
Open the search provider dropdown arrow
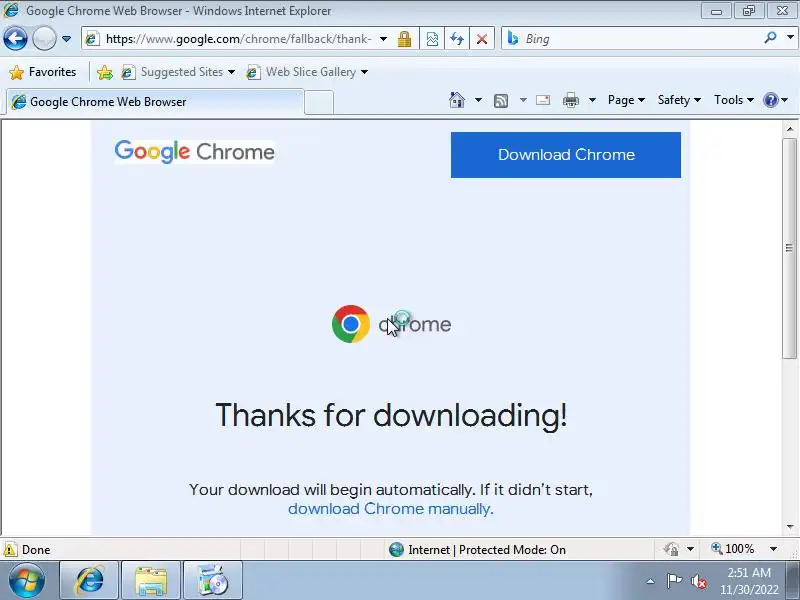coord(790,38)
